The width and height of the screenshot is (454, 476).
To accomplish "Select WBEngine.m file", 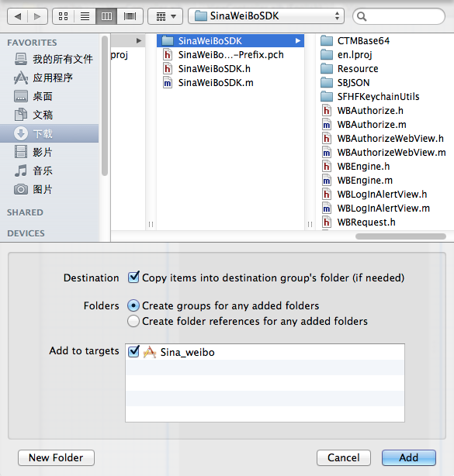I will [385, 181].
